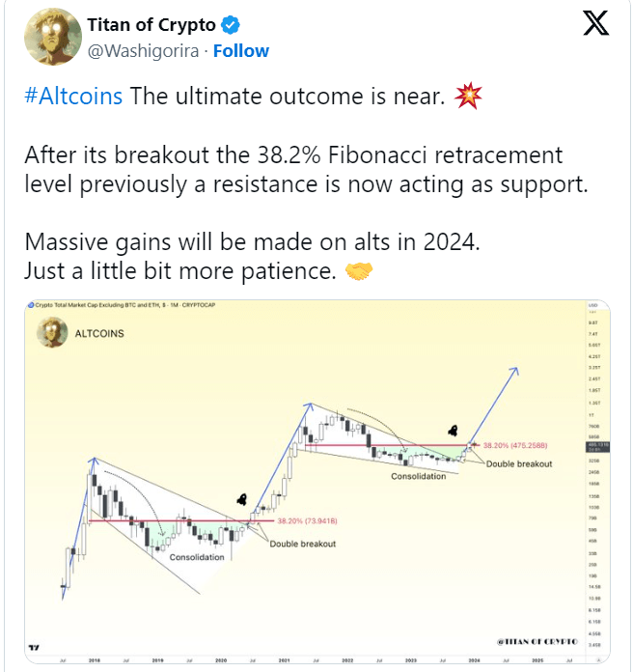Viewport: 633px width, 672px height.
Task: Click the lower Double breakout annotation
Action: point(303,544)
